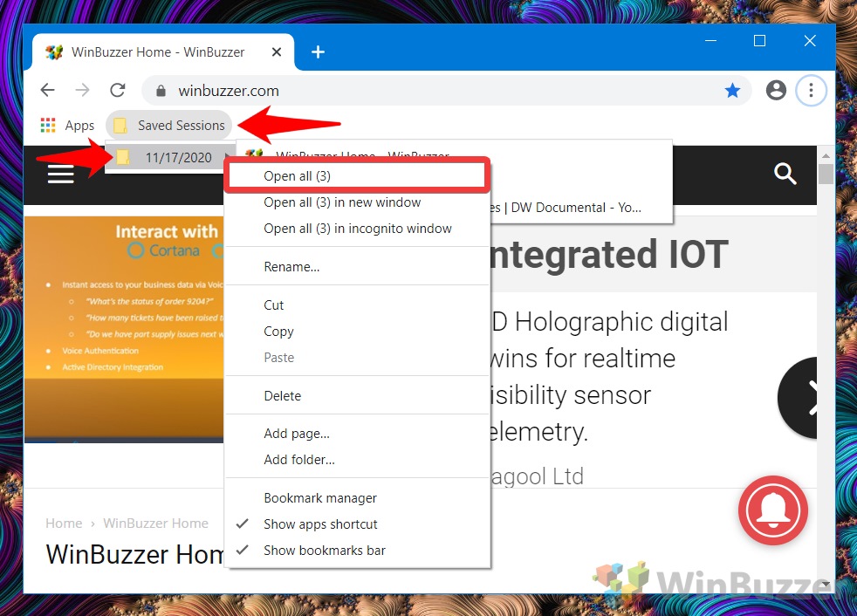Open the Saved Sessions bookmark folder

(169, 125)
